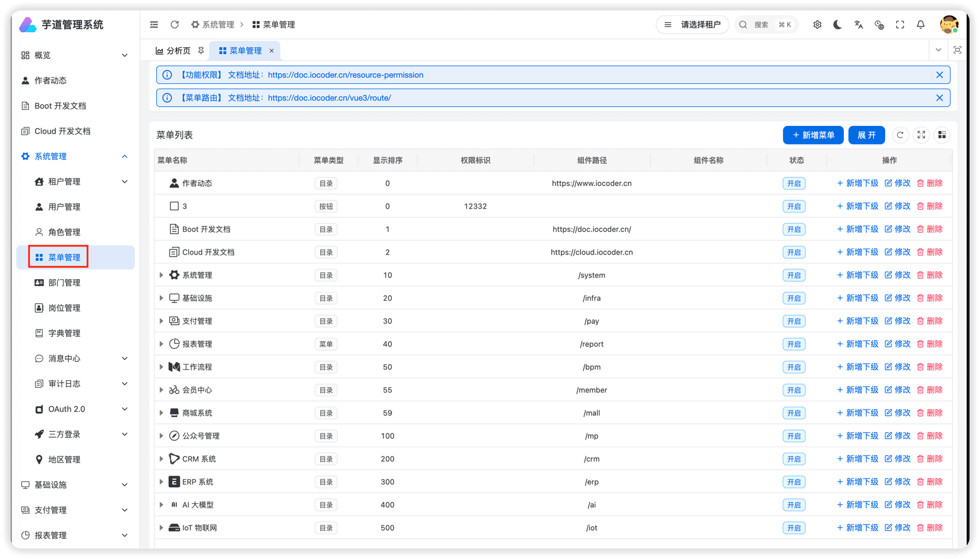The height and width of the screenshot is (559, 980).
Task: Expand the 支付管理 table row
Action: (161, 321)
